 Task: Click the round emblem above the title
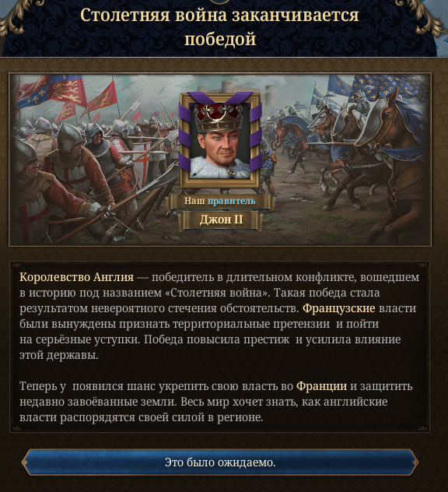click(x=219, y=2)
